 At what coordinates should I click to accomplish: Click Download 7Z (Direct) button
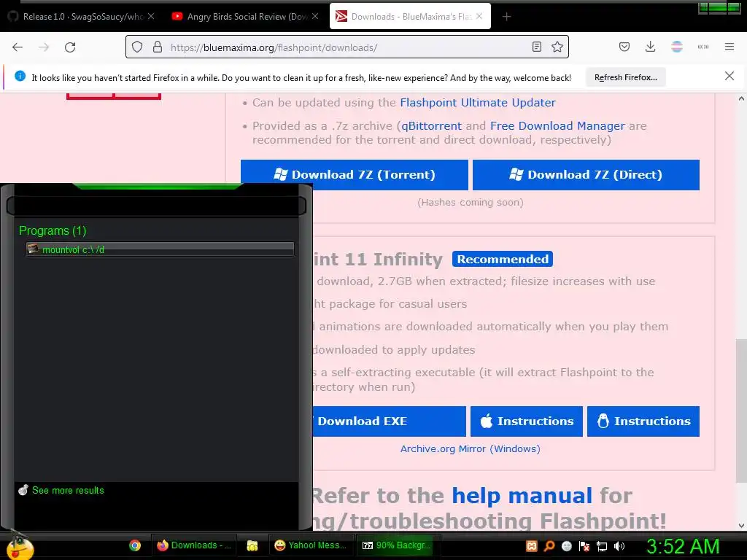(586, 175)
